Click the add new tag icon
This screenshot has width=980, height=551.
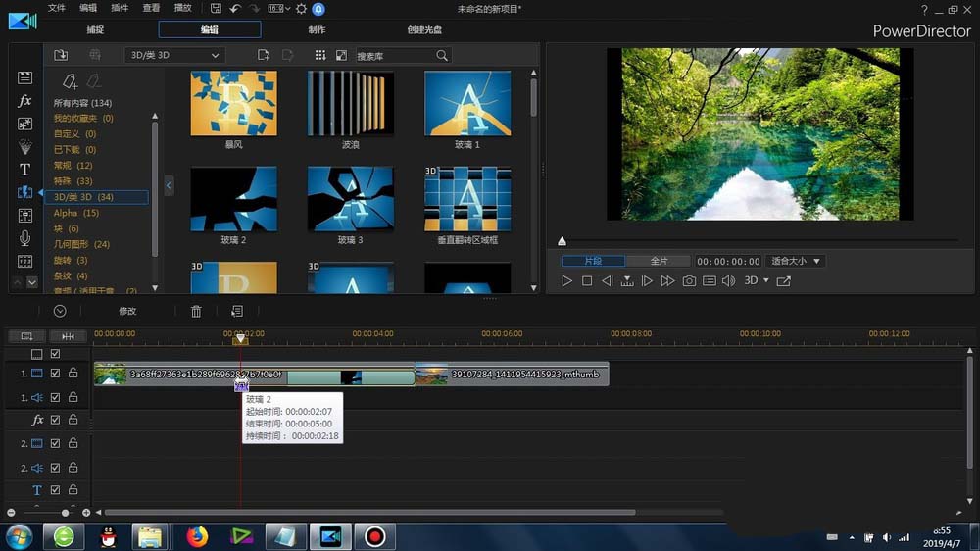coord(70,81)
